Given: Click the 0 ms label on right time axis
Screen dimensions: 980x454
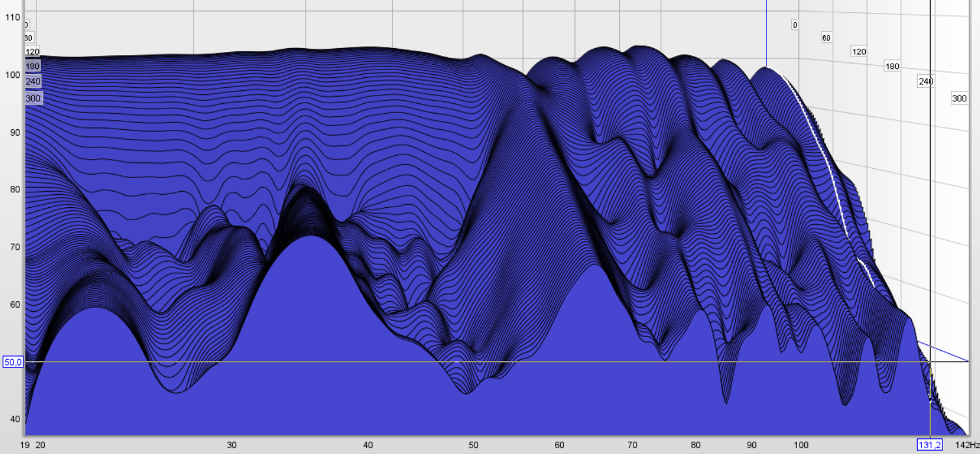Looking at the screenshot, I should [794, 25].
